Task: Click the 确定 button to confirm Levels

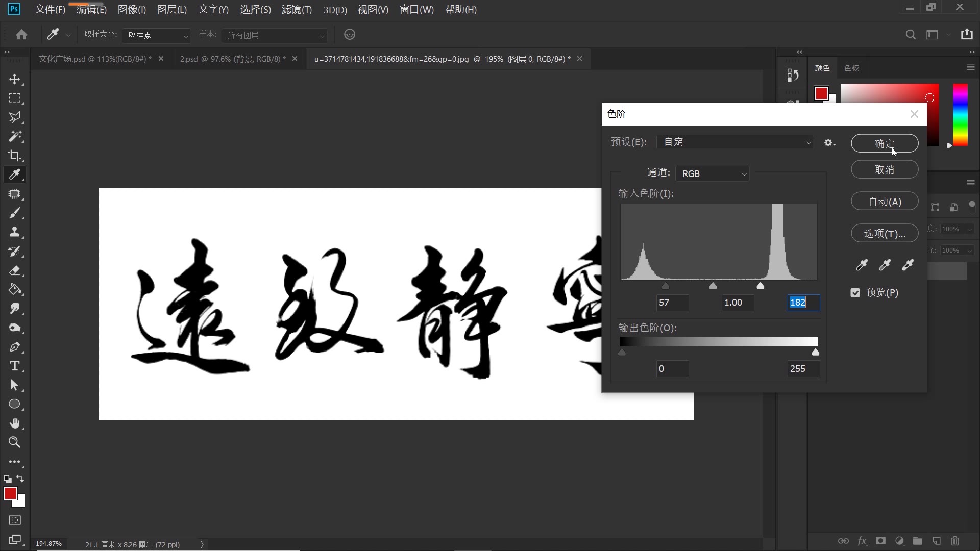Action: [x=884, y=143]
